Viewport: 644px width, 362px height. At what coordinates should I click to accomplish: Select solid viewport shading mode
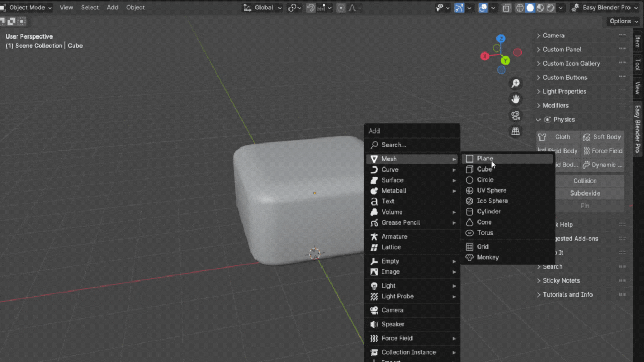pos(530,8)
